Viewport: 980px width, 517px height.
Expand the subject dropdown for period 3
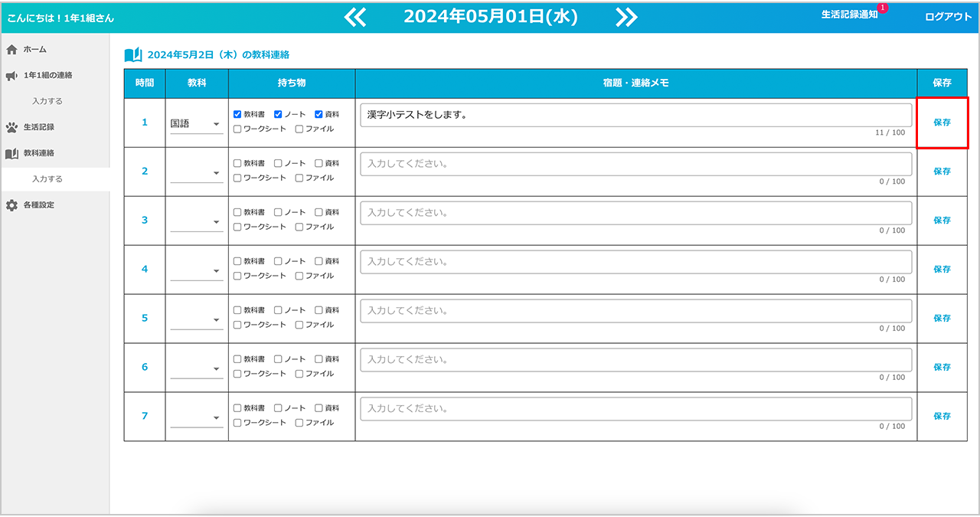tap(197, 221)
